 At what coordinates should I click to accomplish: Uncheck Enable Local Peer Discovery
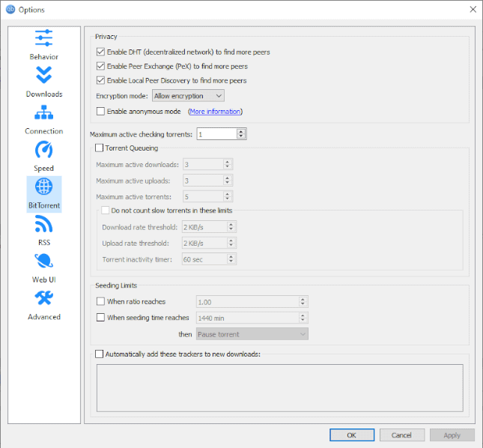100,80
